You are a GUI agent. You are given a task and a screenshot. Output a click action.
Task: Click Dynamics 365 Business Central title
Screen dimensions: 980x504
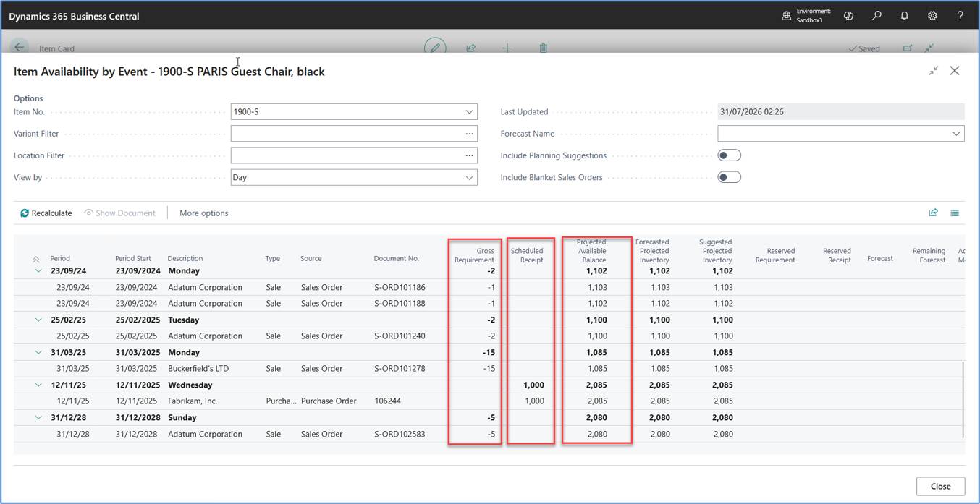74,16
